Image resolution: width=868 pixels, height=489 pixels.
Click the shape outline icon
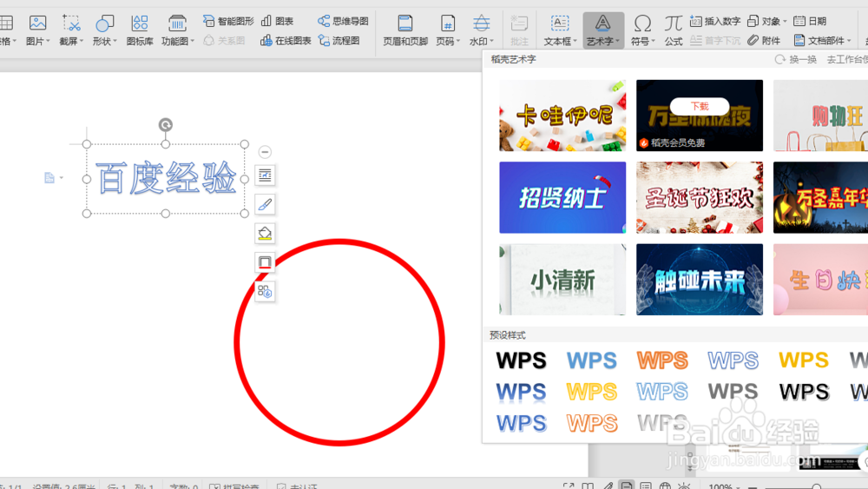point(265,262)
